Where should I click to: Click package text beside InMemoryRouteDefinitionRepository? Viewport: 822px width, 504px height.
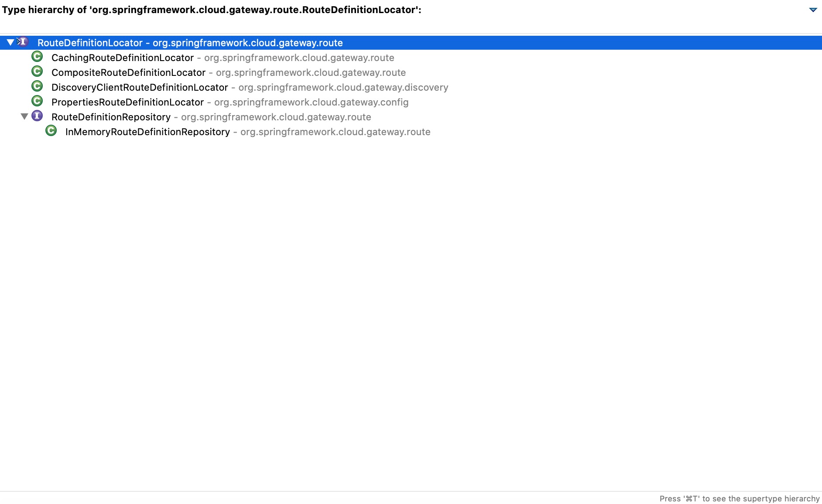(x=336, y=132)
